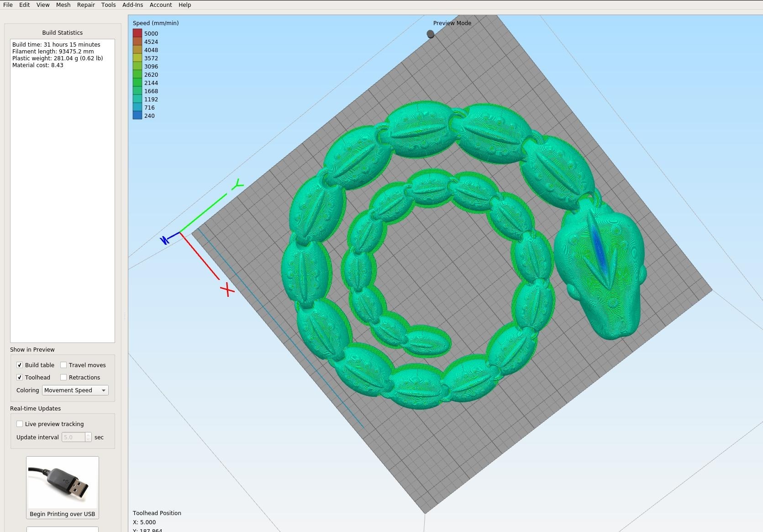Image resolution: width=763 pixels, height=532 pixels.
Task: Click the toolhead marker in the preview
Action: coord(430,34)
